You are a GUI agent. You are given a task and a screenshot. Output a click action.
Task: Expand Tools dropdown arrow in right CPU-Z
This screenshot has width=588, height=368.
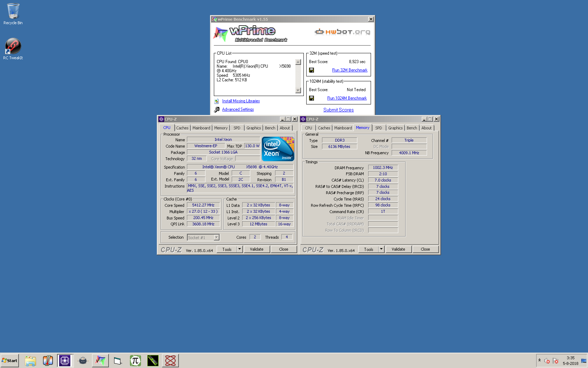coord(381,249)
